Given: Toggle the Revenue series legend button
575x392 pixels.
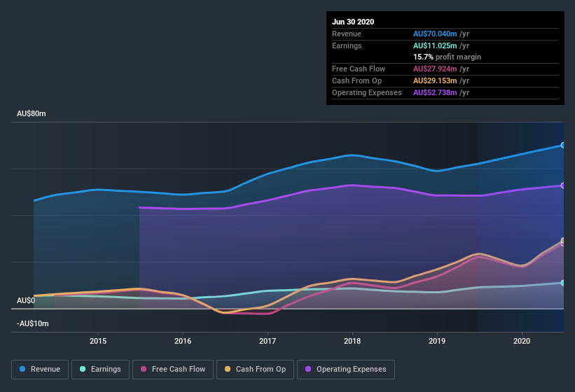Looking at the screenshot, I should 40,370.
